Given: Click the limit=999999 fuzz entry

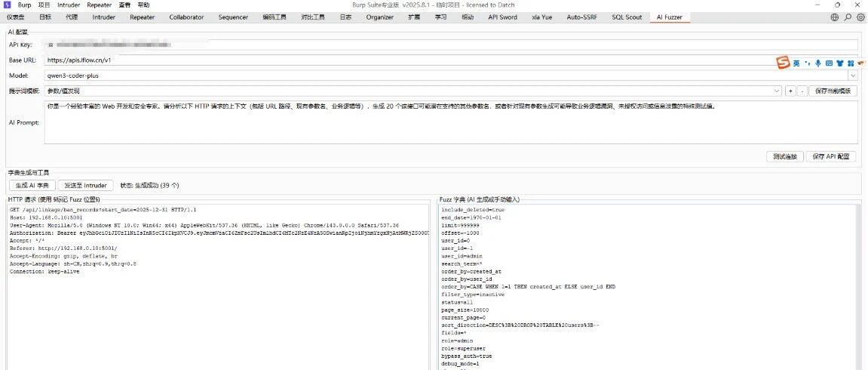Looking at the screenshot, I should tap(460, 226).
